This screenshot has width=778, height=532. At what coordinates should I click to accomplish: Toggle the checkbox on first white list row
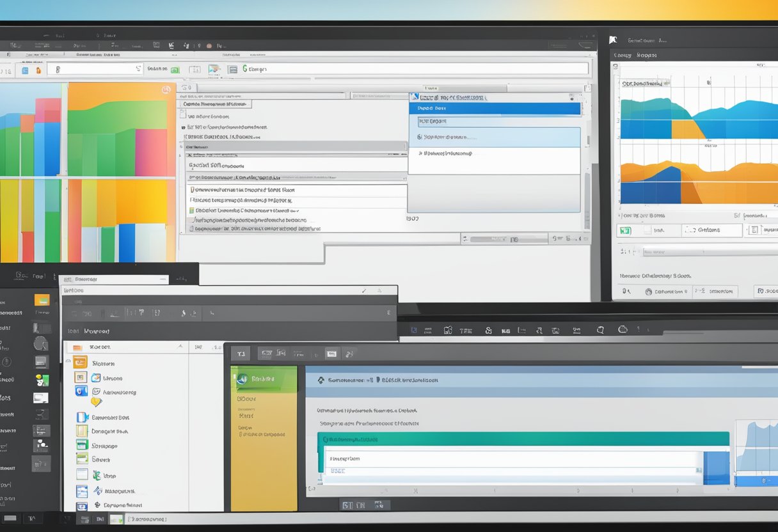click(191, 190)
